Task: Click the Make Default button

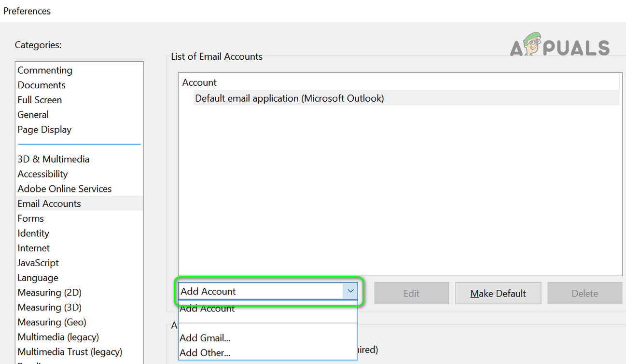Action: click(498, 293)
